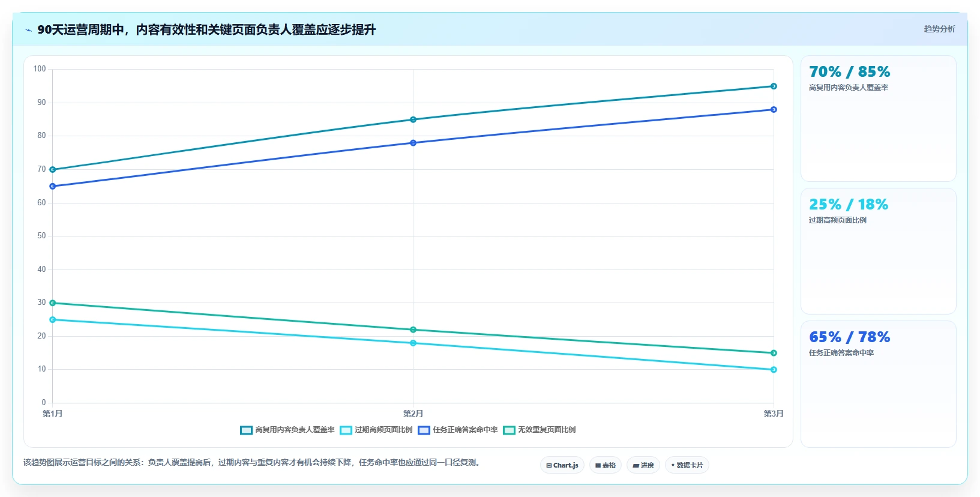The width and height of the screenshot is (980, 497).
Task: Select 第2月 point at 18 on 过期高频 line
Action: pyautogui.click(x=413, y=343)
